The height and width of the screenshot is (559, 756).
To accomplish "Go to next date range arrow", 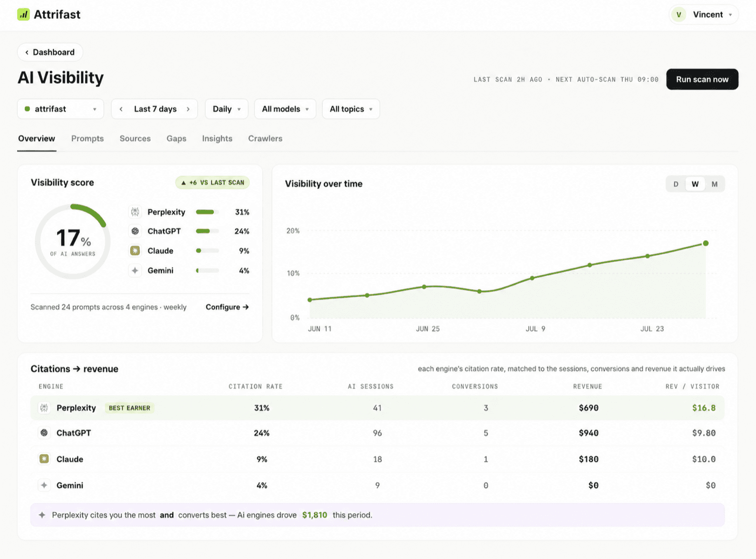I will pos(188,109).
